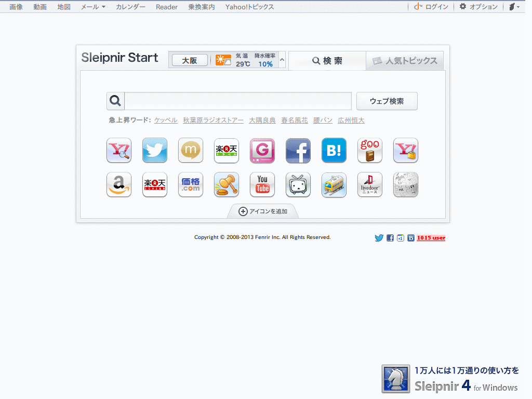Open the YouTube icon
532x399 pixels.
pyautogui.click(x=262, y=184)
